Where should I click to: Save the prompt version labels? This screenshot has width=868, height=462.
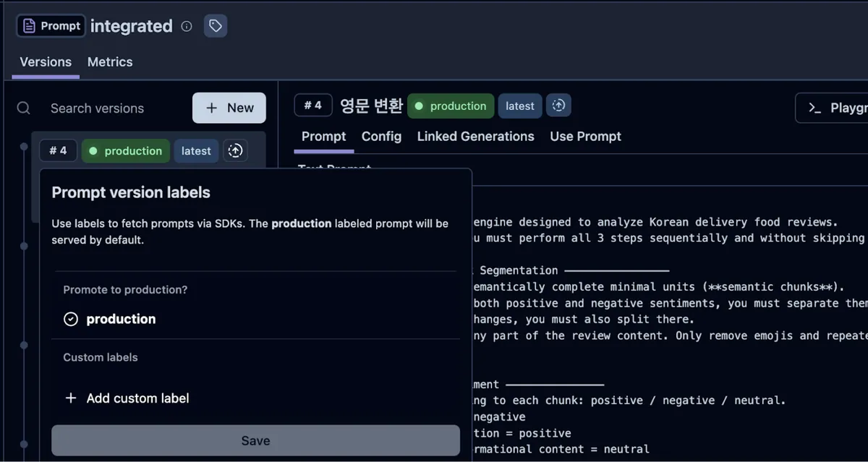[255, 440]
